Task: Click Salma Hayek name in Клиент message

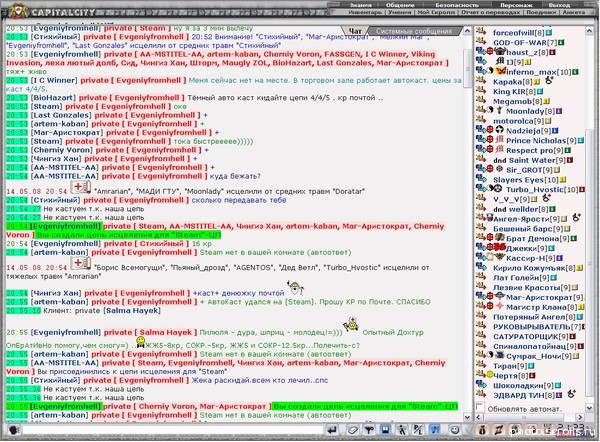Action: (x=132, y=311)
